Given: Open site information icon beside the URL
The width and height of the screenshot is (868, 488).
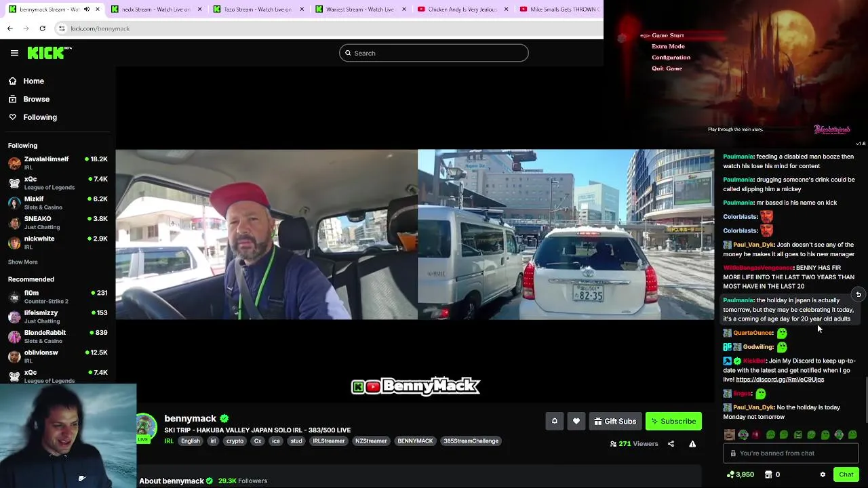Looking at the screenshot, I should tap(62, 28).
